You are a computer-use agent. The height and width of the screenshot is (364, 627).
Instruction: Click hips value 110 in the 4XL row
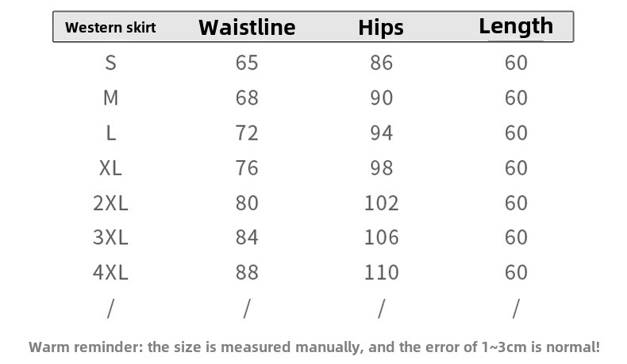point(381,272)
